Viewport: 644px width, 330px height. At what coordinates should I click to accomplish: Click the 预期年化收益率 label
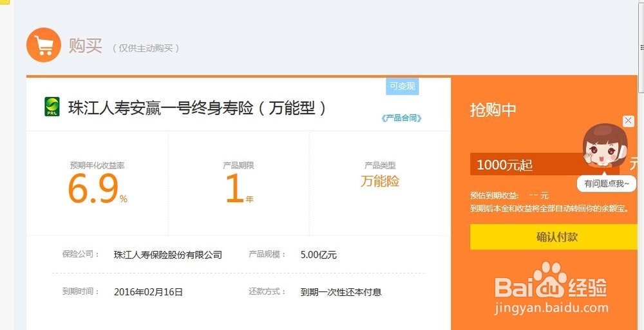click(97, 165)
